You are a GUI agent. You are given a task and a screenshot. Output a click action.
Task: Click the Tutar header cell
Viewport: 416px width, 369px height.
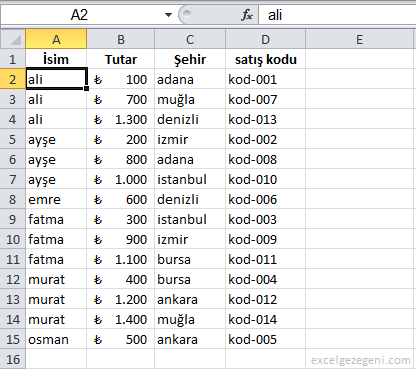(121, 59)
